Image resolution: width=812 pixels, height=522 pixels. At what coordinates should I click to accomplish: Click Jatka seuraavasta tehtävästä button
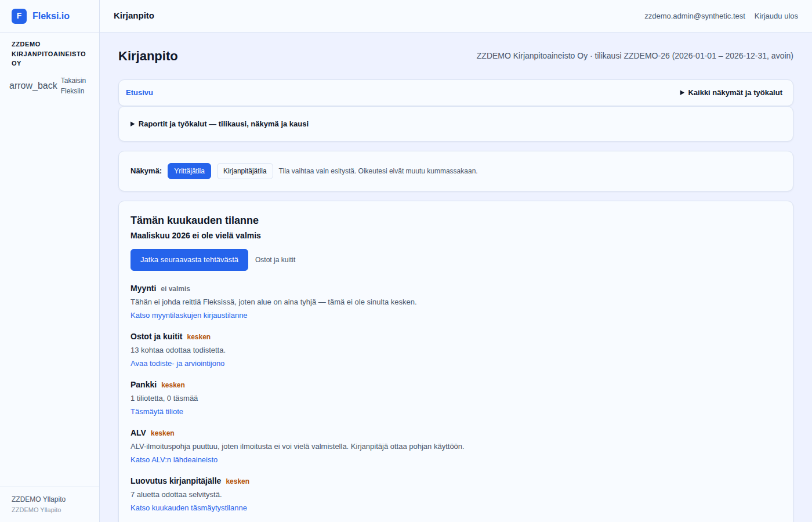189,260
